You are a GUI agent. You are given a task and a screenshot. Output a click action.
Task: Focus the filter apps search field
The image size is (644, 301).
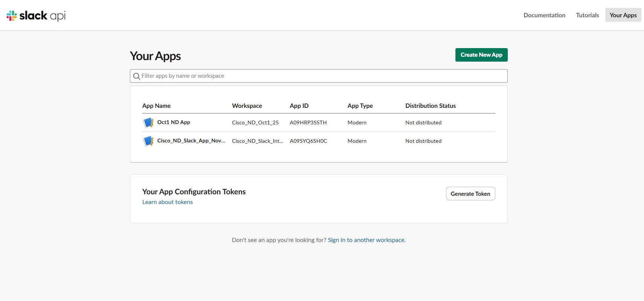pyautogui.click(x=319, y=76)
